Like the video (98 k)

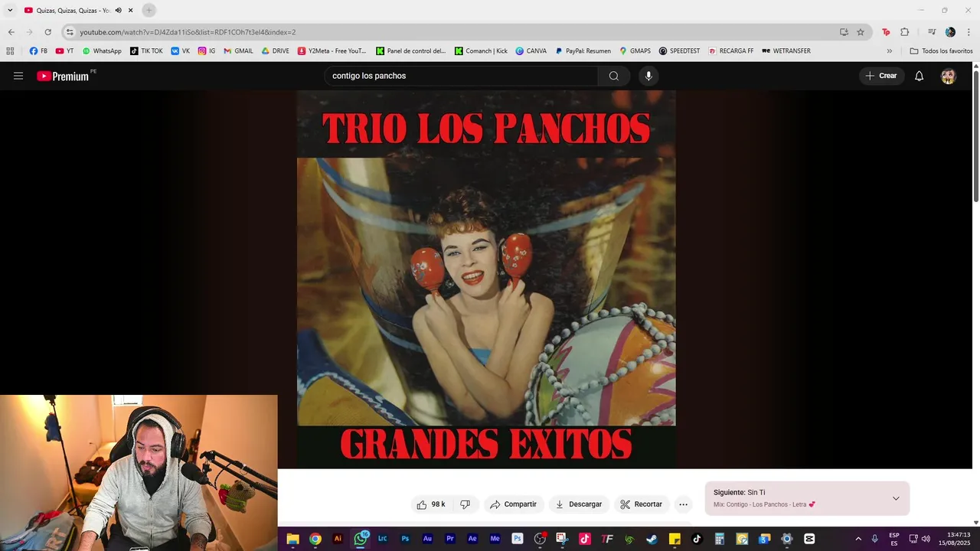tap(431, 504)
